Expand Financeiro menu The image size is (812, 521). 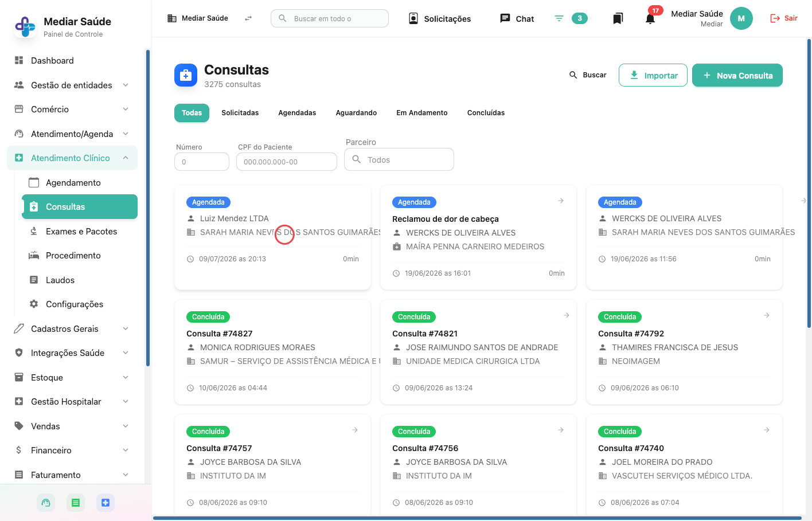tap(72, 451)
